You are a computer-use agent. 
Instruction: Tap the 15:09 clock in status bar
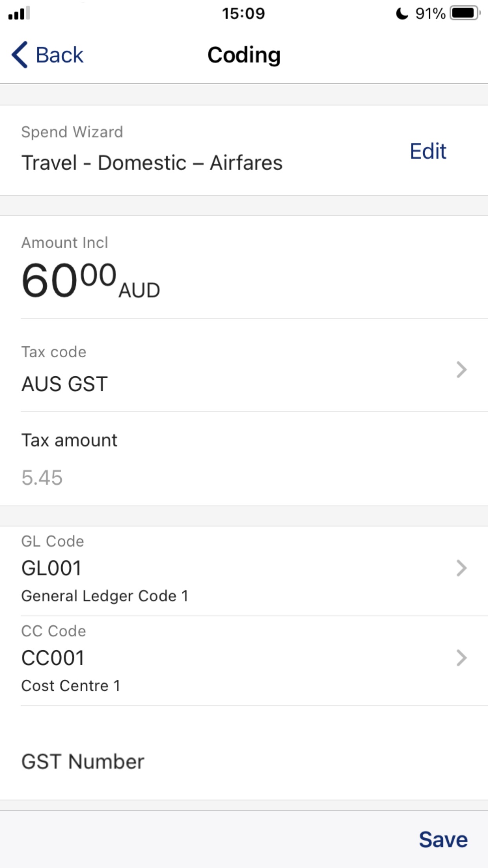[x=244, y=13]
